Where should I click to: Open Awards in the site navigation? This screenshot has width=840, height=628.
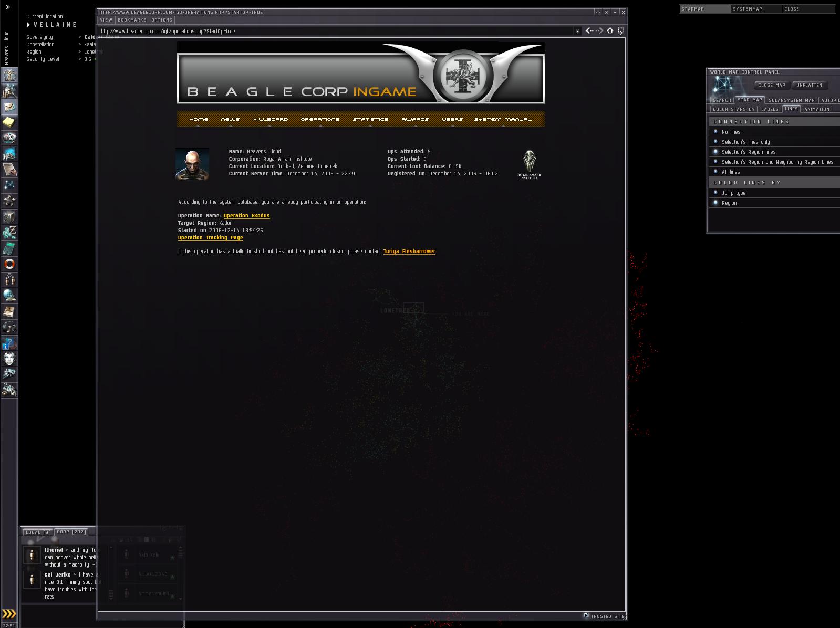coord(415,119)
